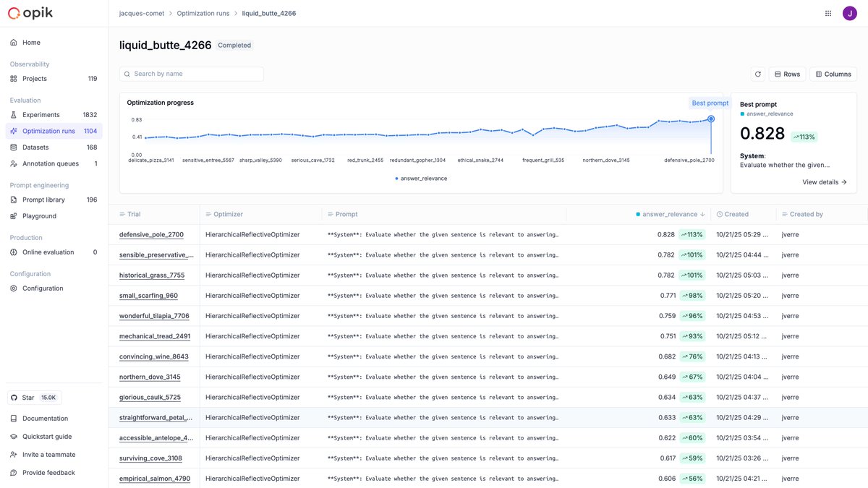This screenshot has height=488, width=868.
Task: Click the Invite a teammate icon
Action: (14, 455)
